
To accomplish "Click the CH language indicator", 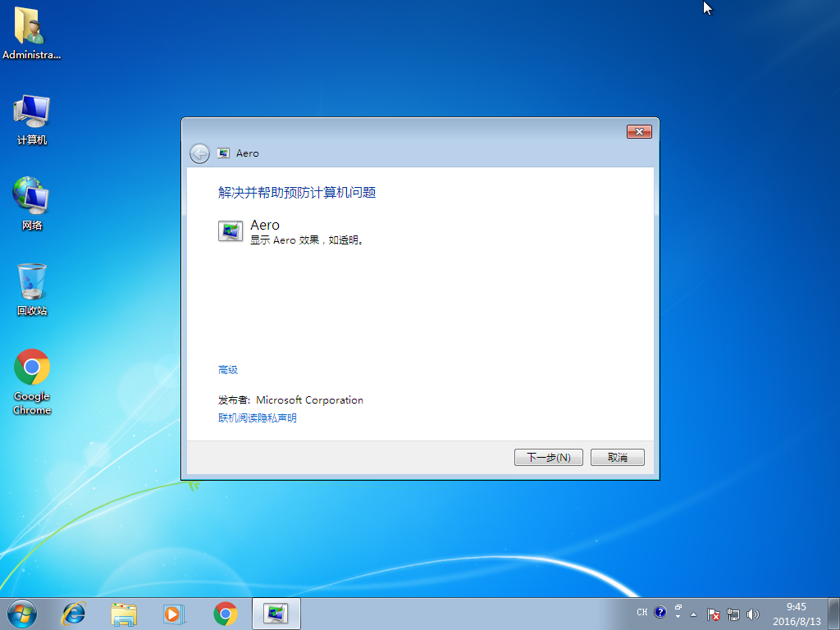I will [x=641, y=612].
